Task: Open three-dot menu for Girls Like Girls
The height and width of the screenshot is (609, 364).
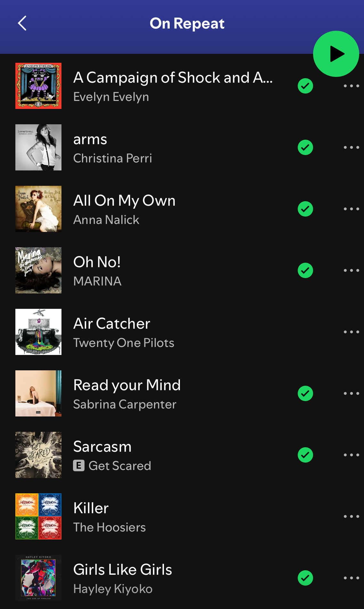Action: (351, 578)
